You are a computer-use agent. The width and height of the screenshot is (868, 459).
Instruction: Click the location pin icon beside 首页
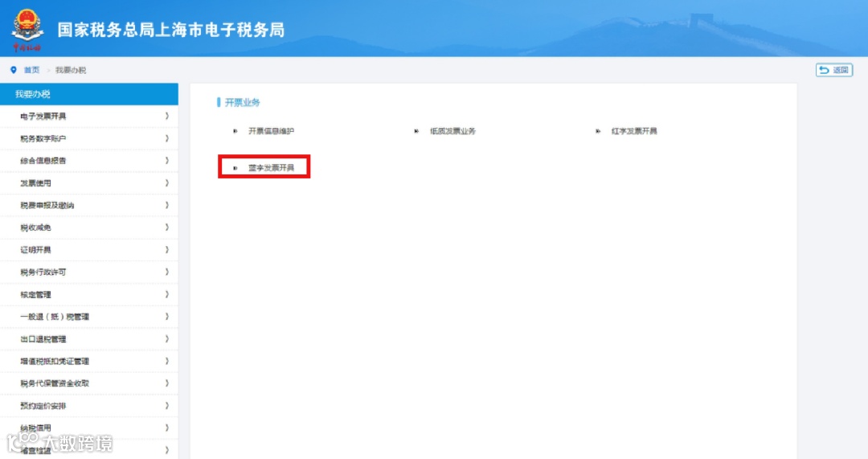[14, 70]
